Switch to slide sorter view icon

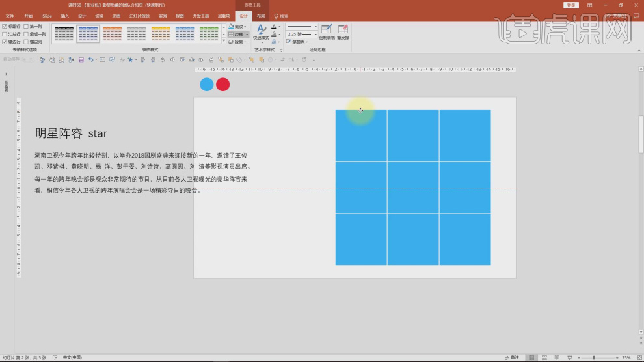[x=544, y=358]
